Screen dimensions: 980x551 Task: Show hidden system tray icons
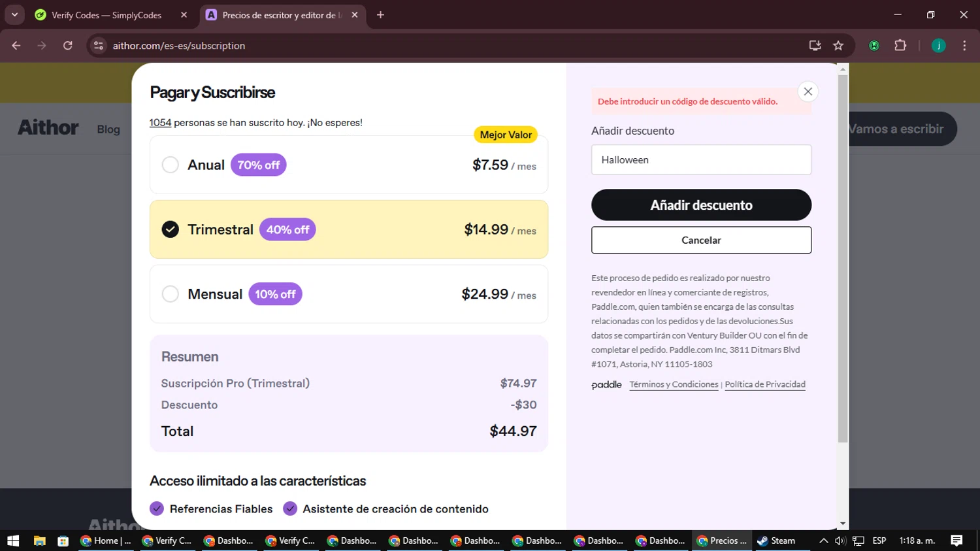823,541
